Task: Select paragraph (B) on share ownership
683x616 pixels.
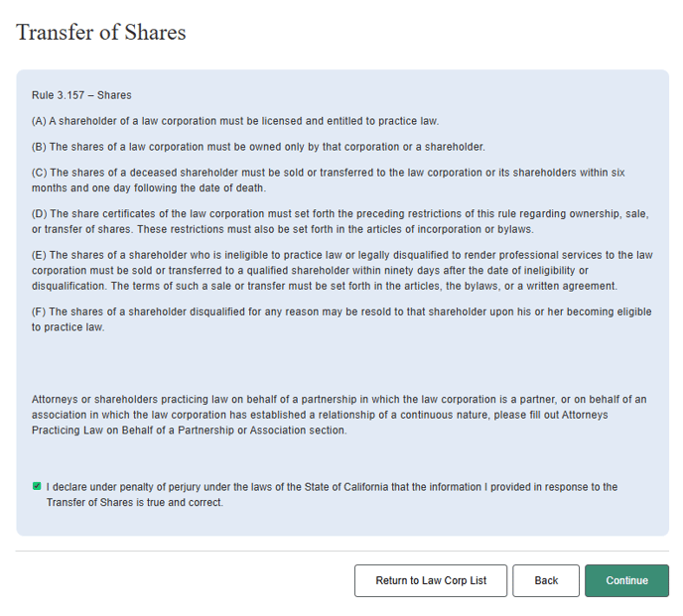Action: [x=258, y=147]
